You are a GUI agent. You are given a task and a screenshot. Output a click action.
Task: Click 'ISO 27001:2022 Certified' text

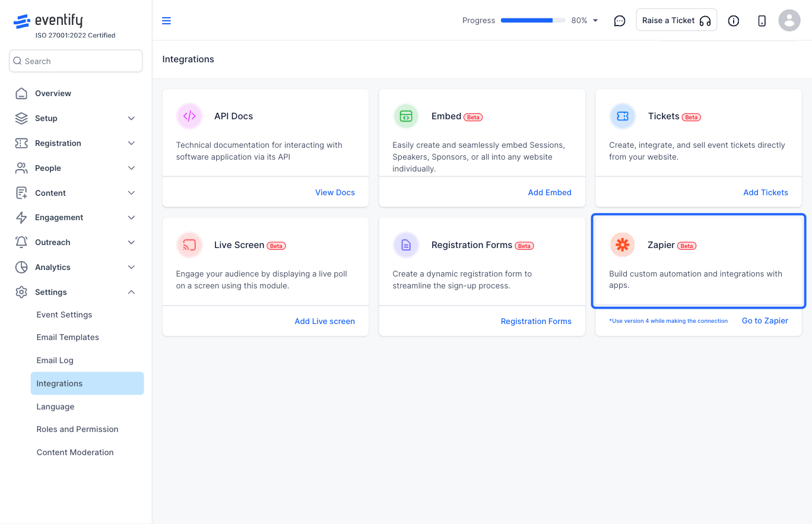coord(75,36)
